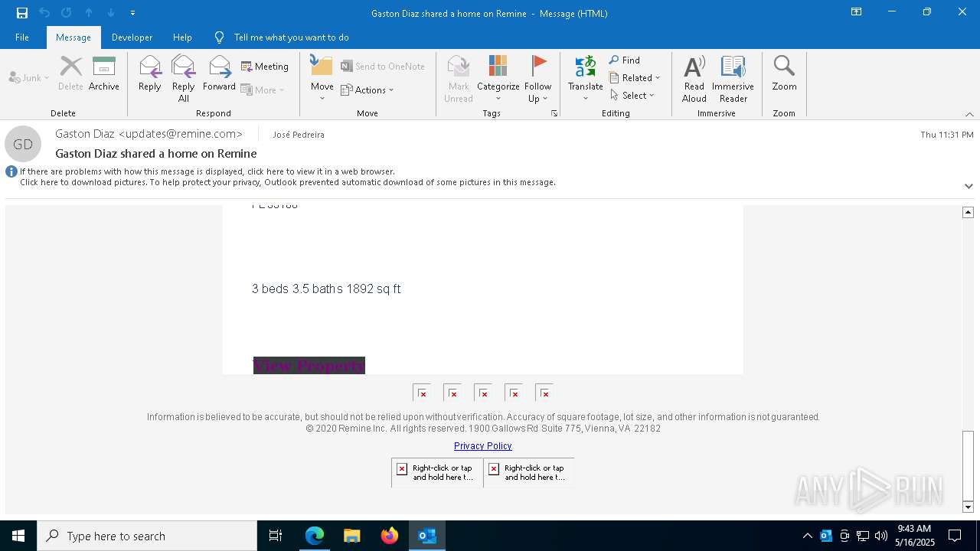The image size is (980, 551).
Task: Click the last blocked social image placeholder
Action: click(544, 393)
